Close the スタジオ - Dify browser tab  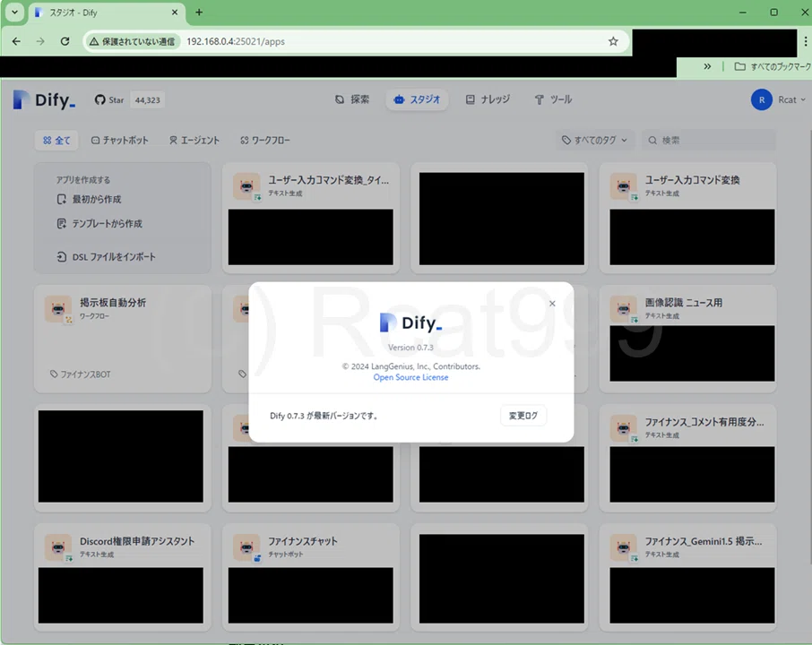coord(175,13)
